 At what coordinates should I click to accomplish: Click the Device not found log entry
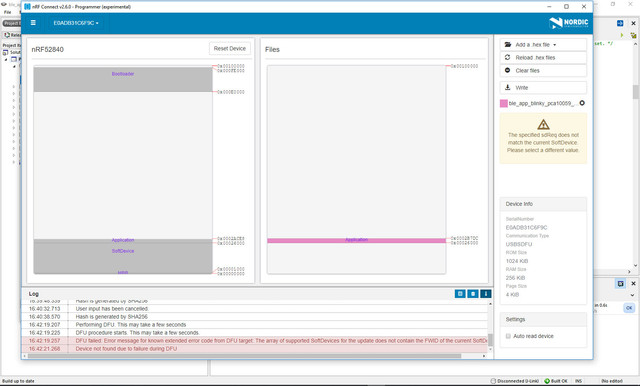[x=255, y=349]
